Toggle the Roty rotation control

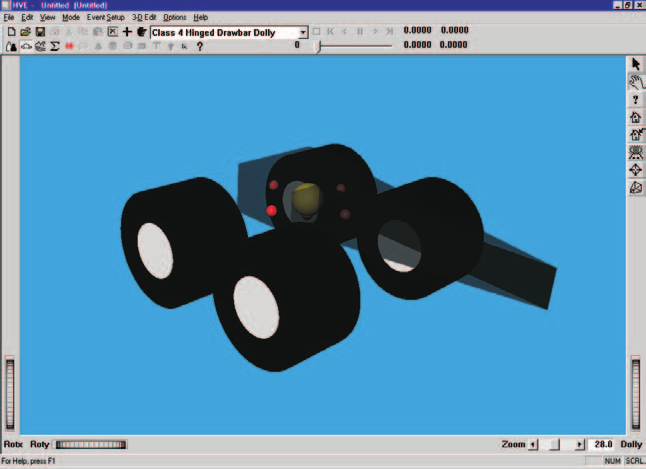click(x=40, y=444)
